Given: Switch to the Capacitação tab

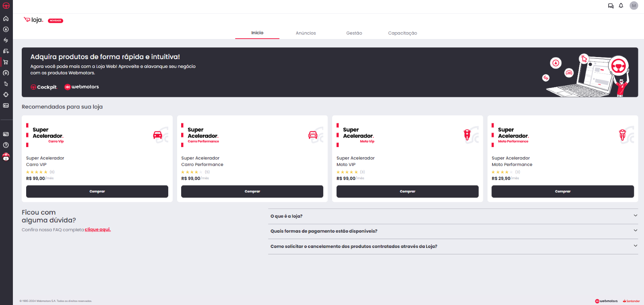Looking at the screenshot, I should [x=402, y=33].
